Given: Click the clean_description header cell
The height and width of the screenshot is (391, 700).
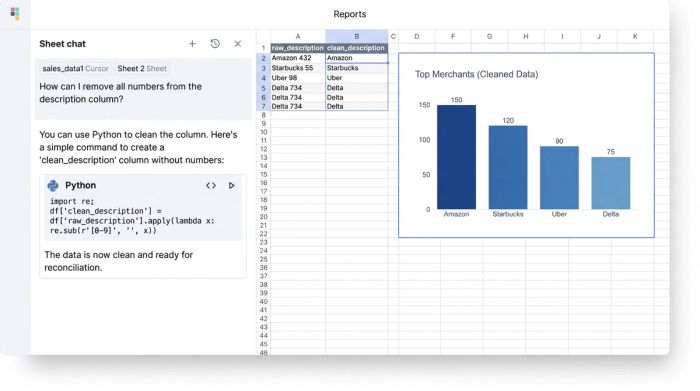Looking at the screenshot, I should click(x=357, y=48).
